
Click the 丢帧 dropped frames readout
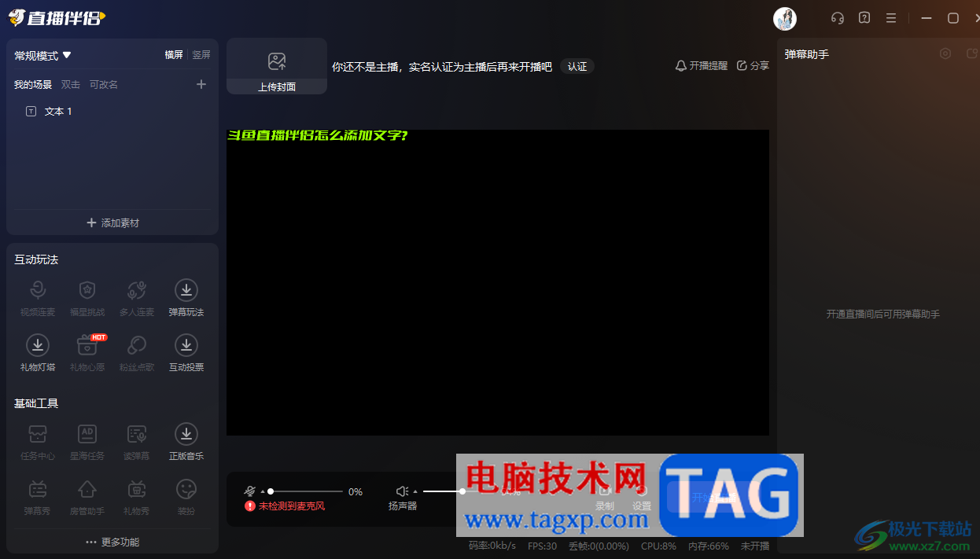click(x=599, y=546)
